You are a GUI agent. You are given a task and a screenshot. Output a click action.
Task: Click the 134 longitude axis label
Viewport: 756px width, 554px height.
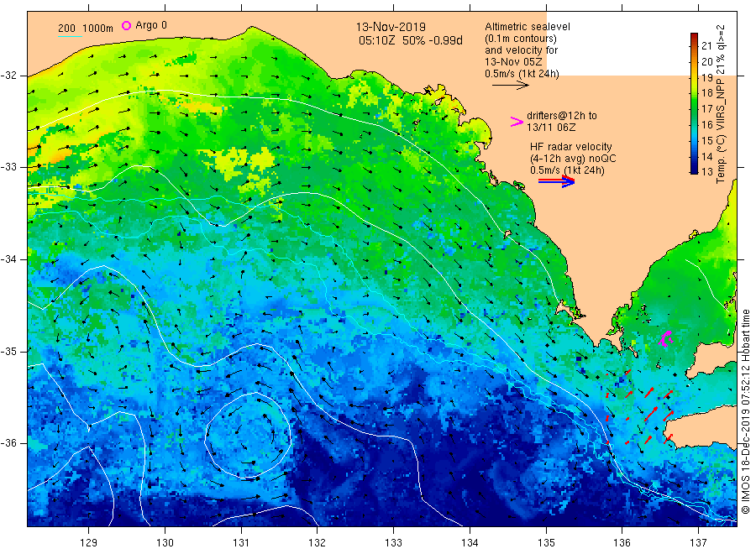(x=470, y=543)
